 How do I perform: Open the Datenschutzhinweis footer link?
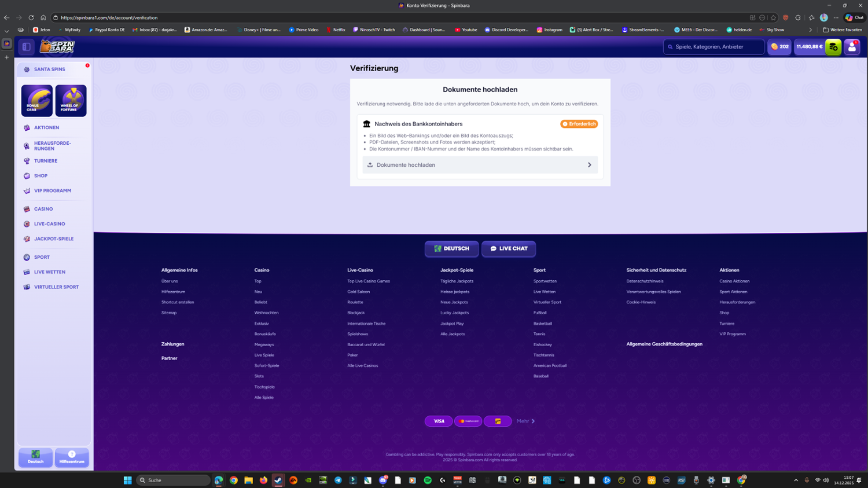click(645, 281)
